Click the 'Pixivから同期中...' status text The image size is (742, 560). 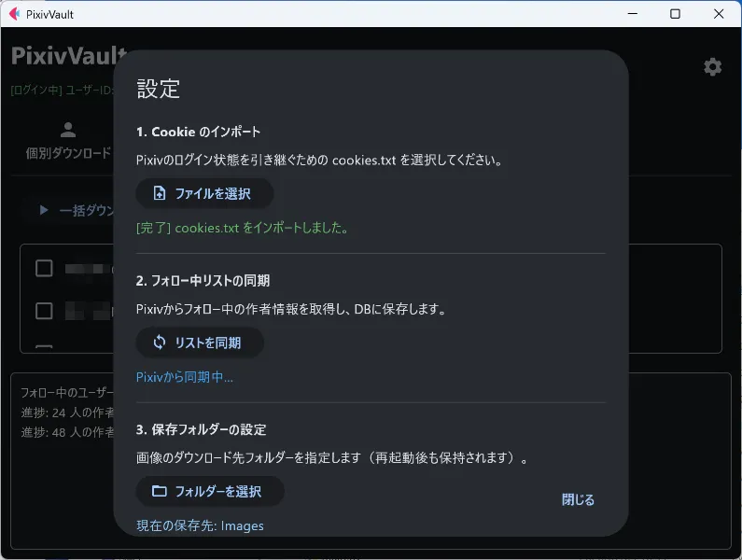point(185,377)
